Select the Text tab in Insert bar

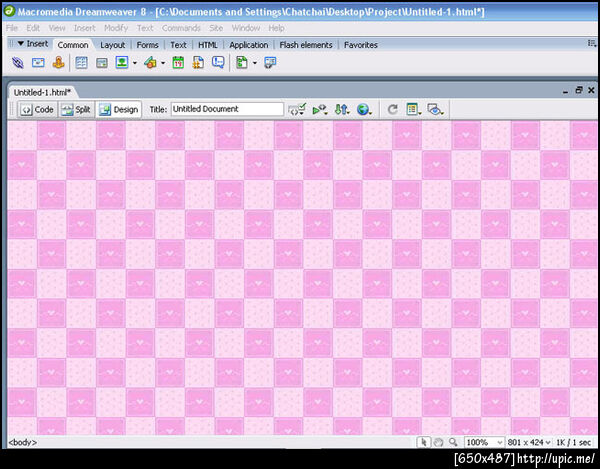(x=178, y=45)
